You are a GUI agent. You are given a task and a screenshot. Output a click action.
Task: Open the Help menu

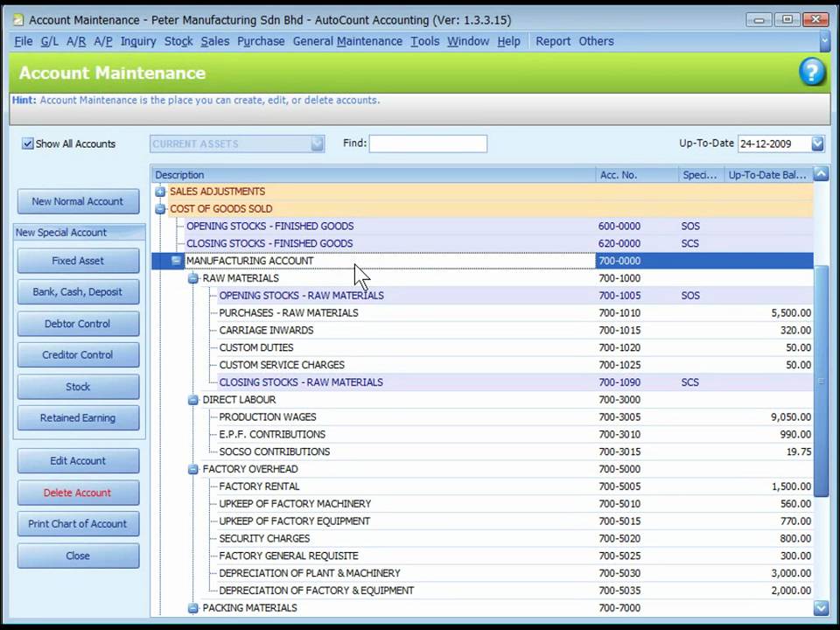[x=508, y=41]
